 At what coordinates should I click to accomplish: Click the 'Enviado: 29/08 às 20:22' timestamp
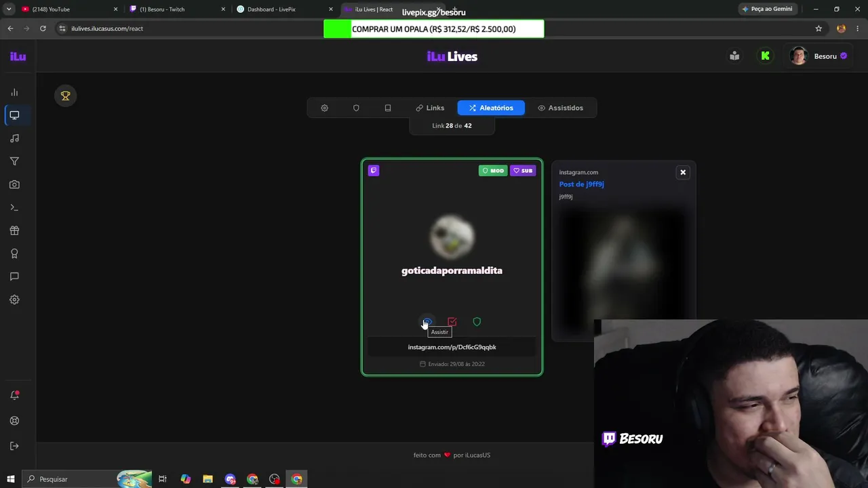[x=452, y=364]
